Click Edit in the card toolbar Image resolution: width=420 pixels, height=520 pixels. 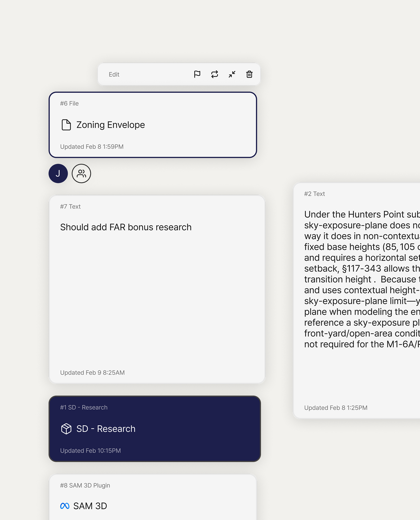click(x=114, y=74)
